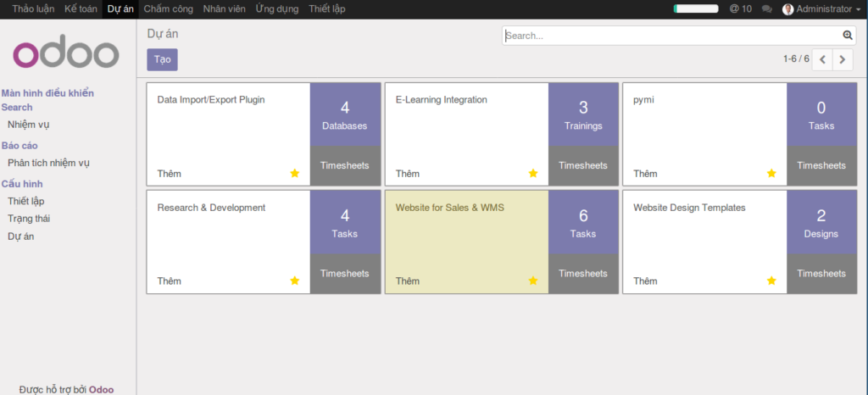Expand Thêm on pymi card

point(645,174)
